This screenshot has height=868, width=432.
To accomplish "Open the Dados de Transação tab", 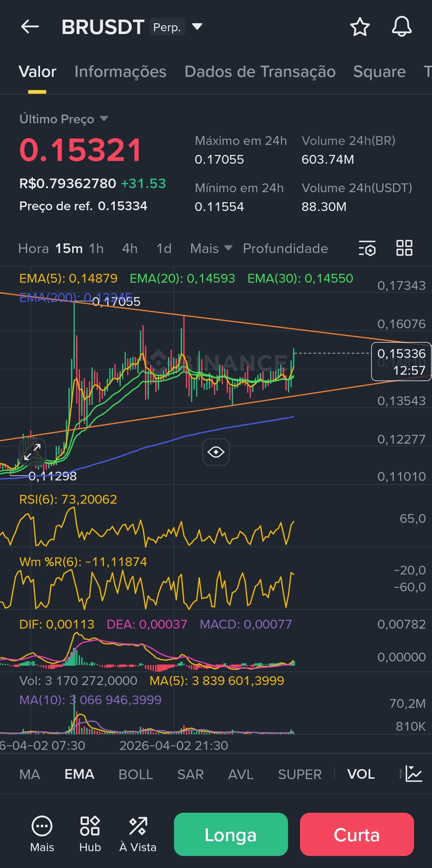I will [x=260, y=72].
